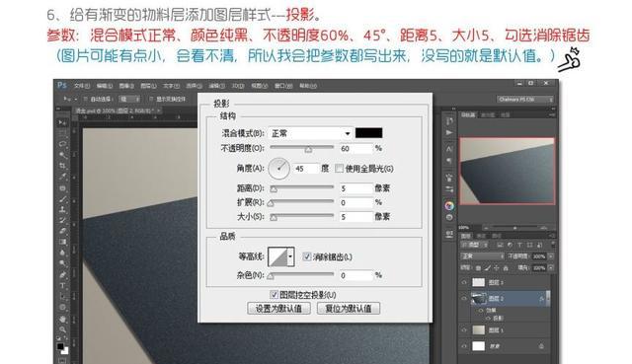
Task: Select the History Brush tool
Action: [x=62, y=220]
